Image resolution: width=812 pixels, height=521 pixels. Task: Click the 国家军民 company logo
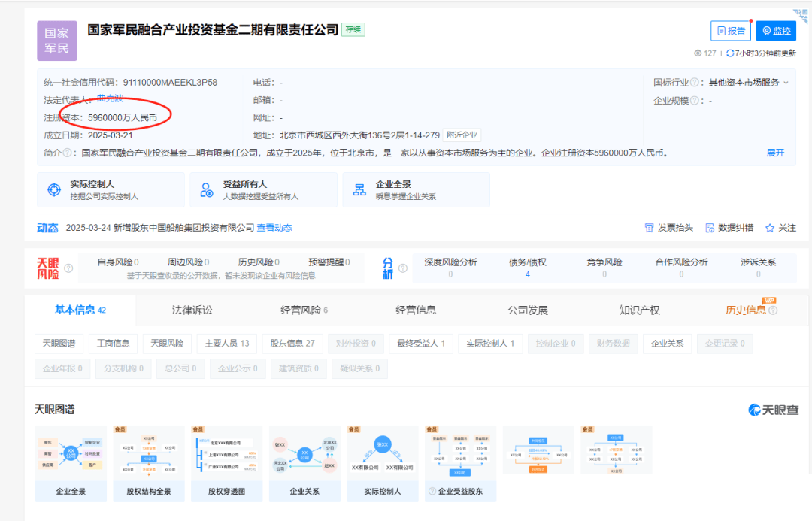(57, 41)
